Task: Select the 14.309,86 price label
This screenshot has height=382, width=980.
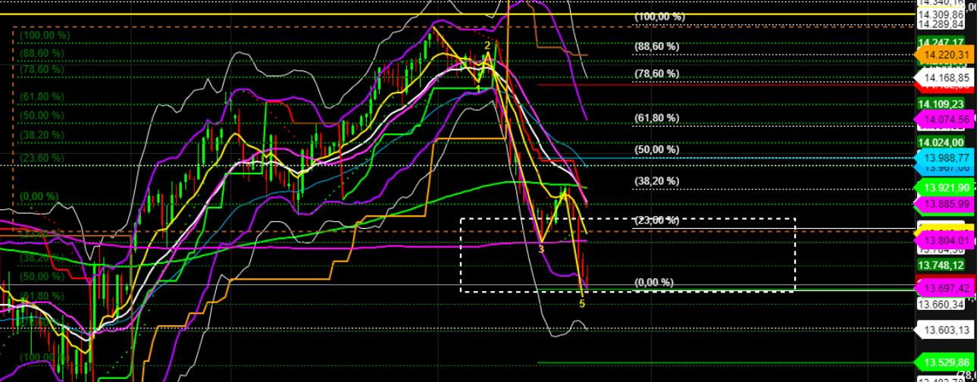Action: [941, 14]
